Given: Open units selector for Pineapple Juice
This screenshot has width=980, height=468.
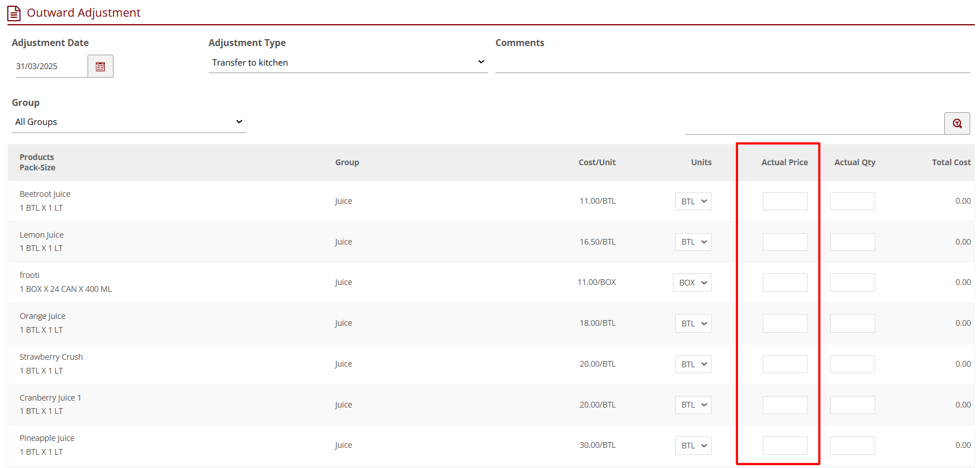Looking at the screenshot, I should 693,446.
